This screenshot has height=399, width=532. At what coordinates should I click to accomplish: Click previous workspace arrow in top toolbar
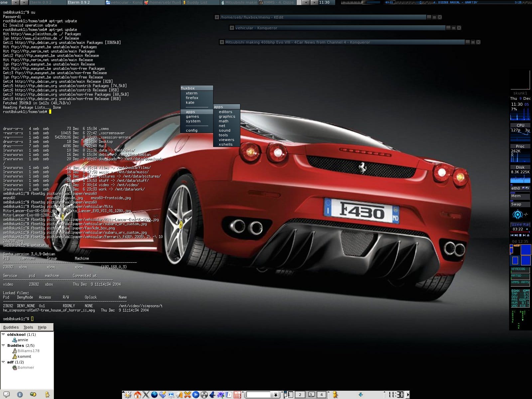16,2
